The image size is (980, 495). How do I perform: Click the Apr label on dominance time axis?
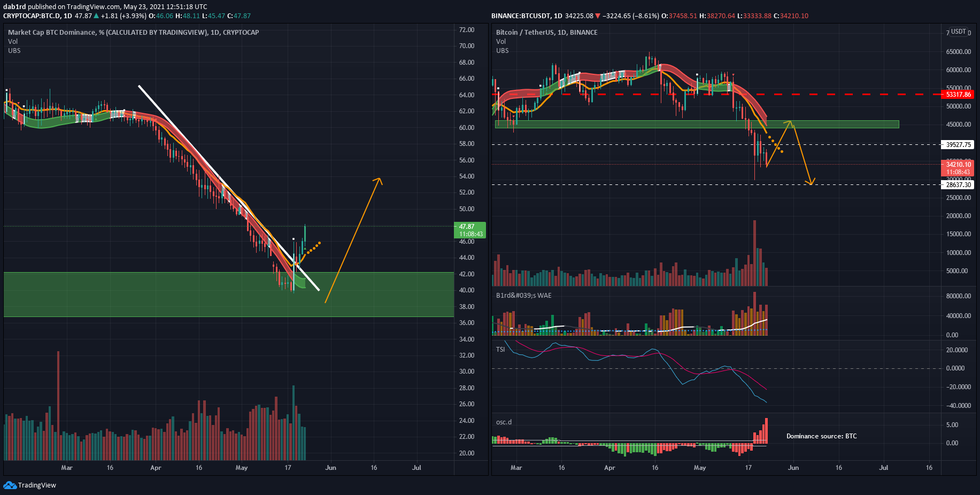(156, 468)
